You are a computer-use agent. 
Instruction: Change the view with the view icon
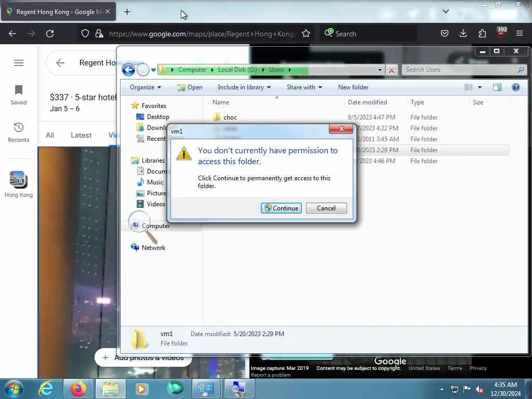469,87
